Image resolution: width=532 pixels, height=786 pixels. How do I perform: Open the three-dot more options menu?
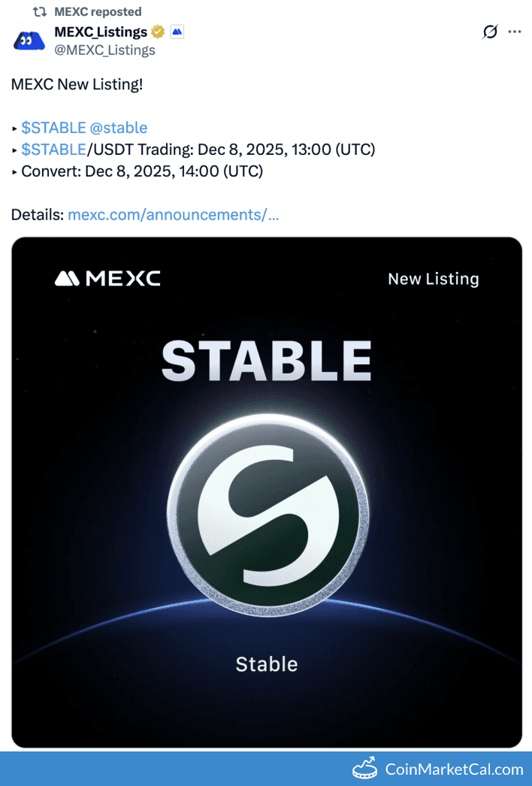(x=515, y=32)
